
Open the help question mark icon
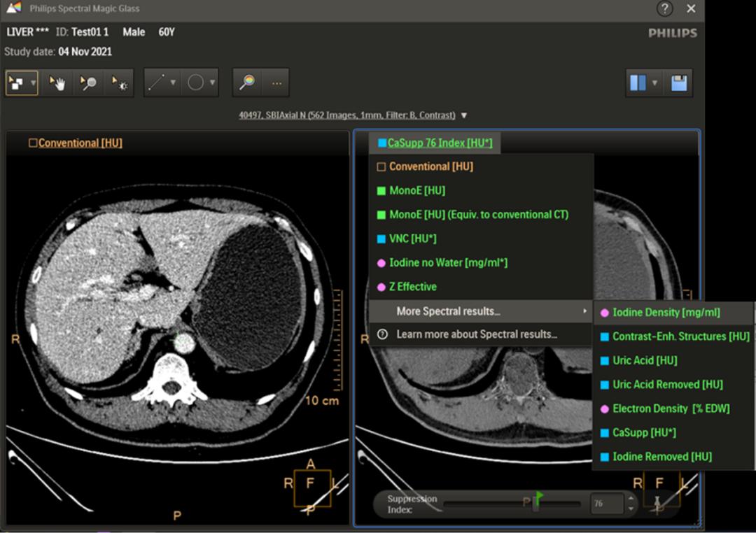click(x=664, y=9)
